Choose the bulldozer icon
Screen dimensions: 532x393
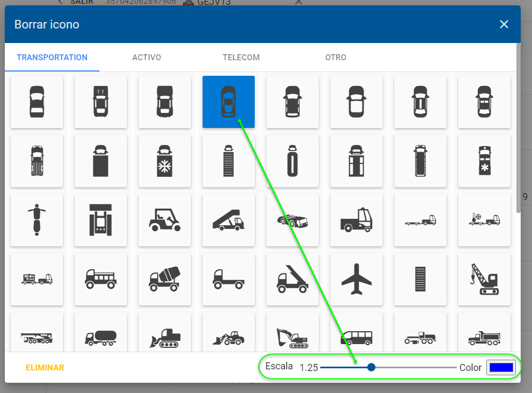pyautogui.click(x=164, y=337)
